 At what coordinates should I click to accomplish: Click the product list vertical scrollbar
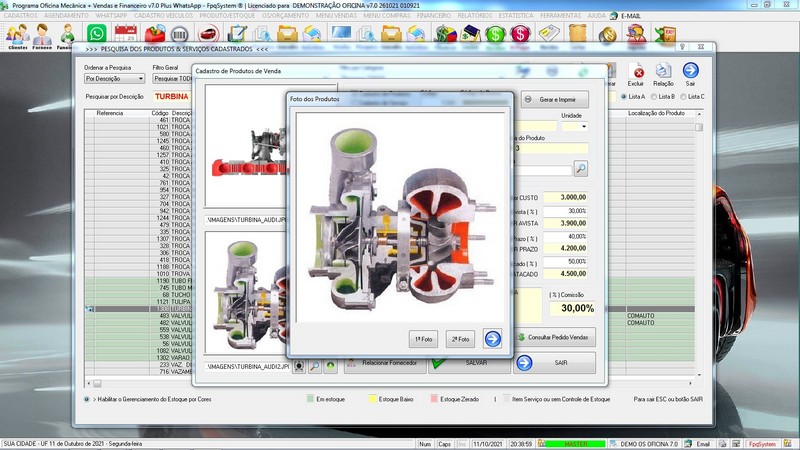pyautogui.click(x=699, y=242)
